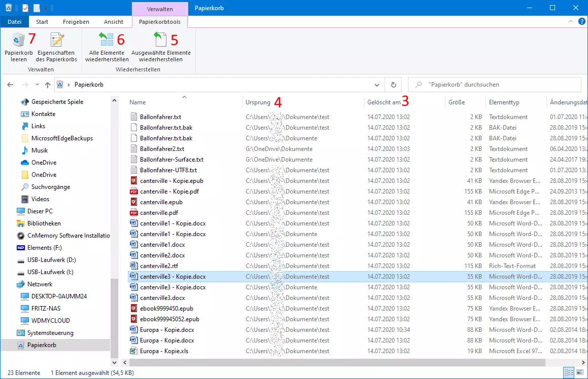588x379 pixels.
Task: Open Bibliotheken in navigation pane
Action: (44, 223)
